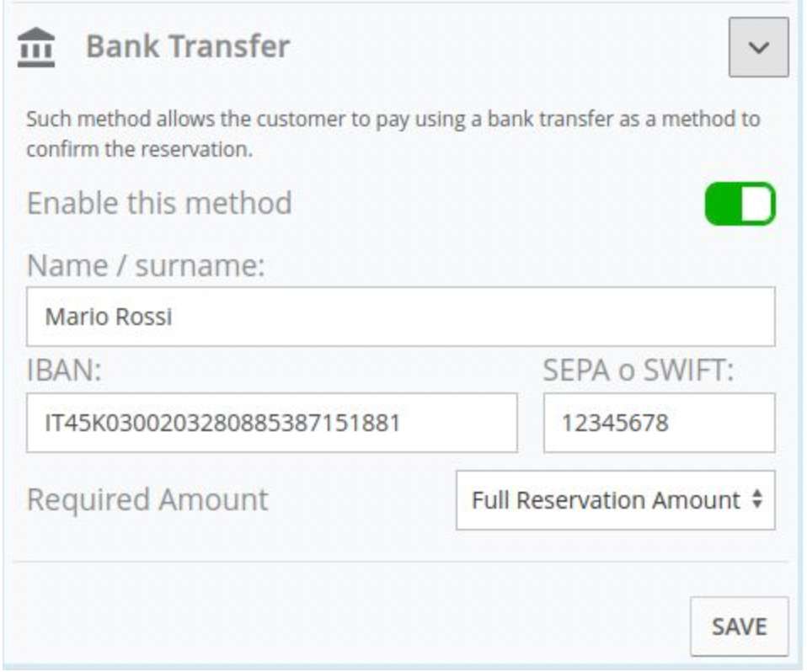
Task: Click the IT45K IBAN number text
Action: pyautogui.click(x=223, y=423)
